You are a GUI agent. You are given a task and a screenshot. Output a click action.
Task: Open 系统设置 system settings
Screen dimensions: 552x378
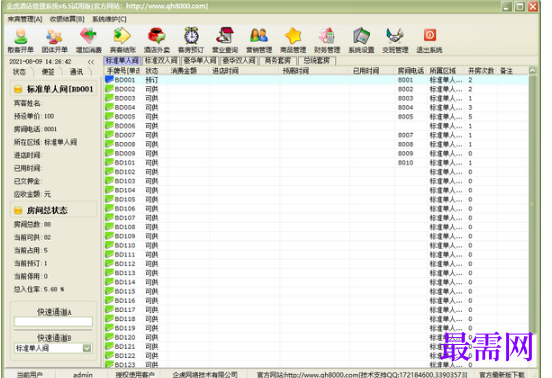click(x=361, y=40)
